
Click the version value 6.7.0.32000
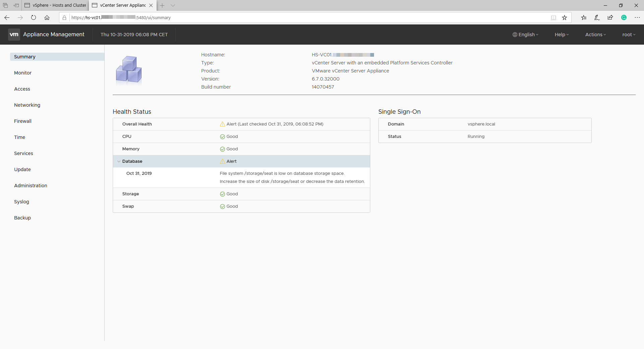click(x=326, y=79)
